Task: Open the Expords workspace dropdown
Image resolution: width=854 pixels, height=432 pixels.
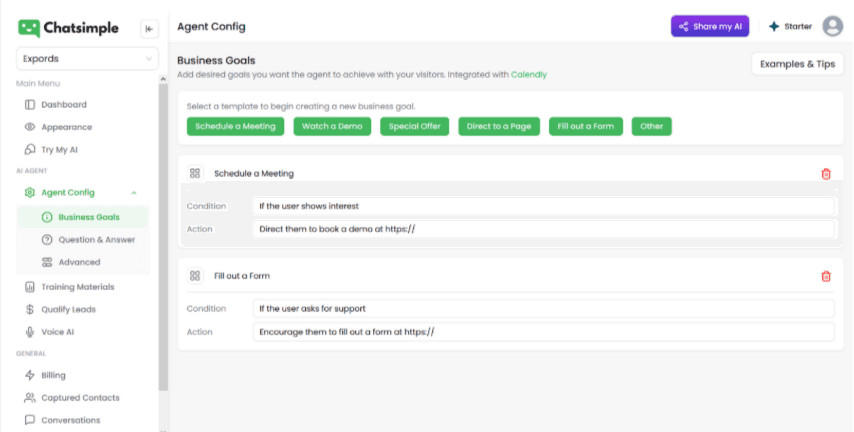Action: pyautogui.click(x=87, y=59)
